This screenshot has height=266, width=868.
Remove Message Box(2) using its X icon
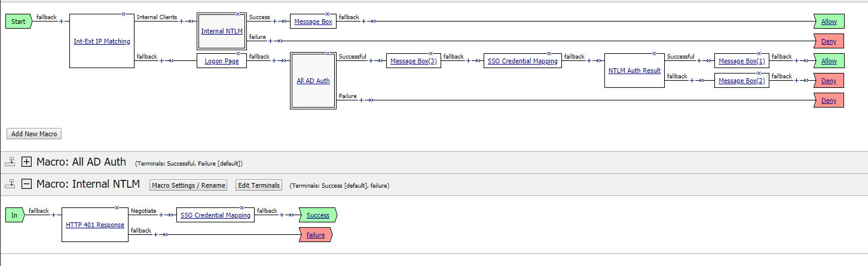759,73
